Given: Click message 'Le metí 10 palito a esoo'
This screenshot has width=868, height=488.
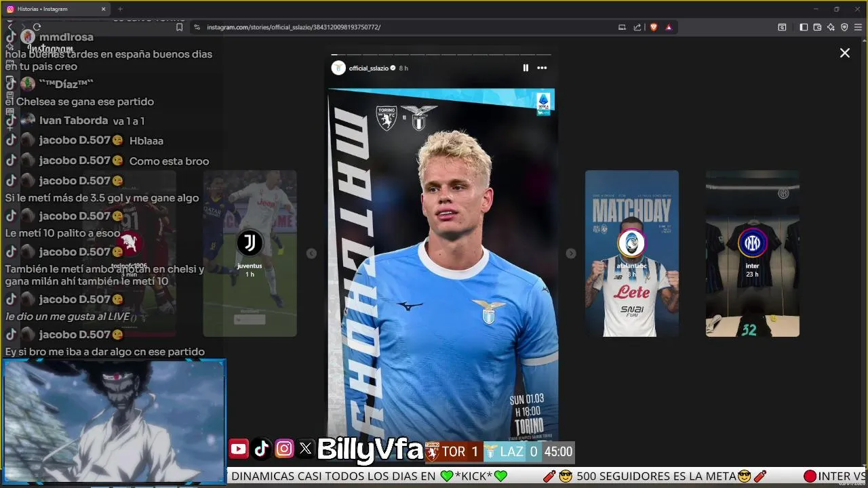Looking at the screenshot, I should pyautogui.click(x=62, y=233).
